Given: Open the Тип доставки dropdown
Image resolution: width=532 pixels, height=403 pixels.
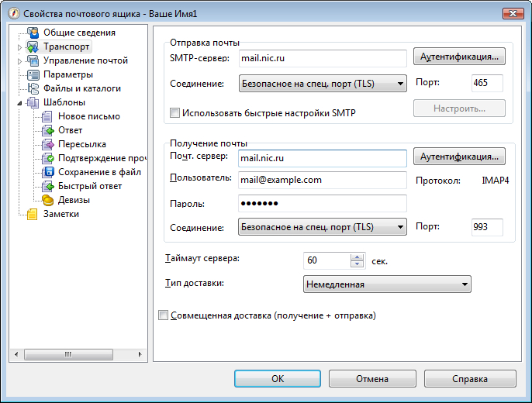Looking at the screenshot, I should (x=387, y=284).
